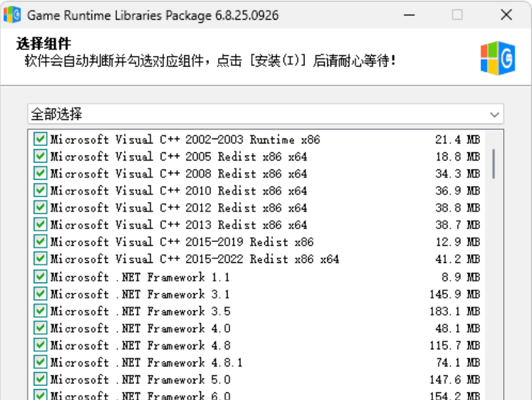Uncheck Microsoft .NET Framework 4.8
This screenshot has height=400, width=532.
click(39, 345)
